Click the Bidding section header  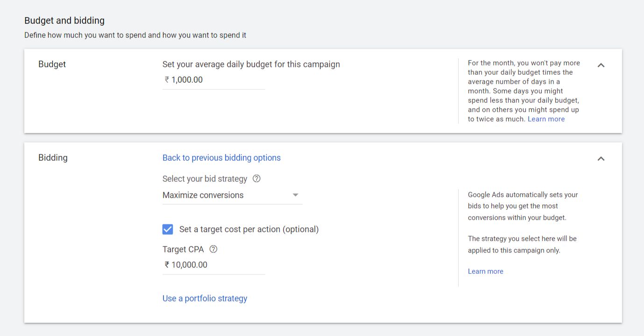coord(53,157)
